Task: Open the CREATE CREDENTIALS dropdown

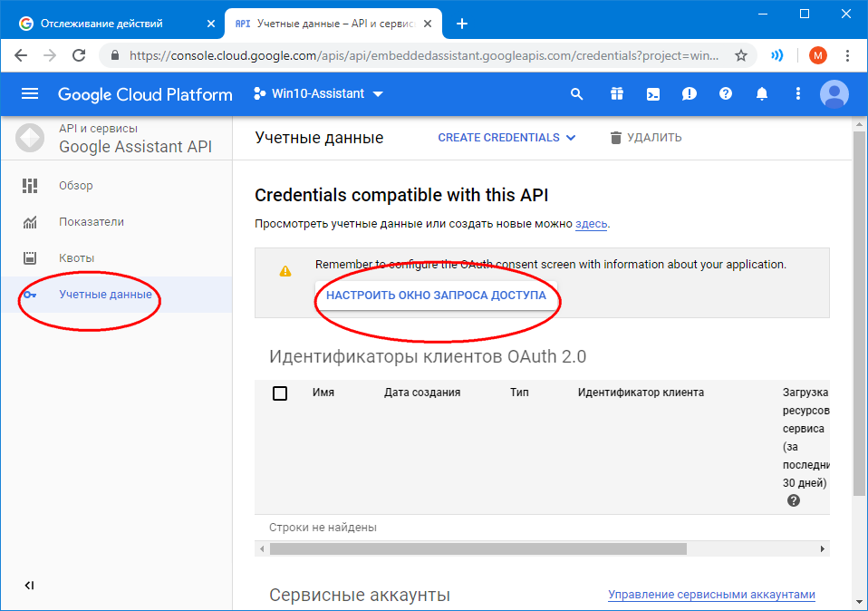Action: tap(506, 138)
